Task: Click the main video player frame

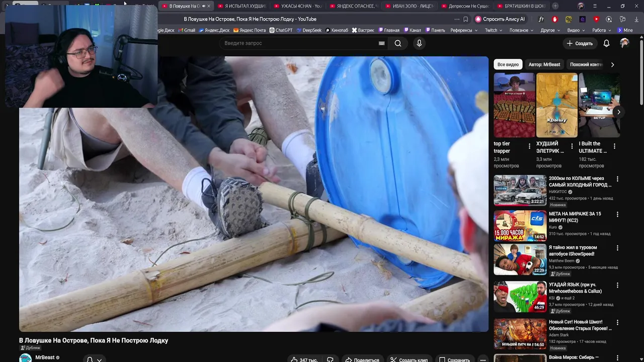Action: point(254,194)
